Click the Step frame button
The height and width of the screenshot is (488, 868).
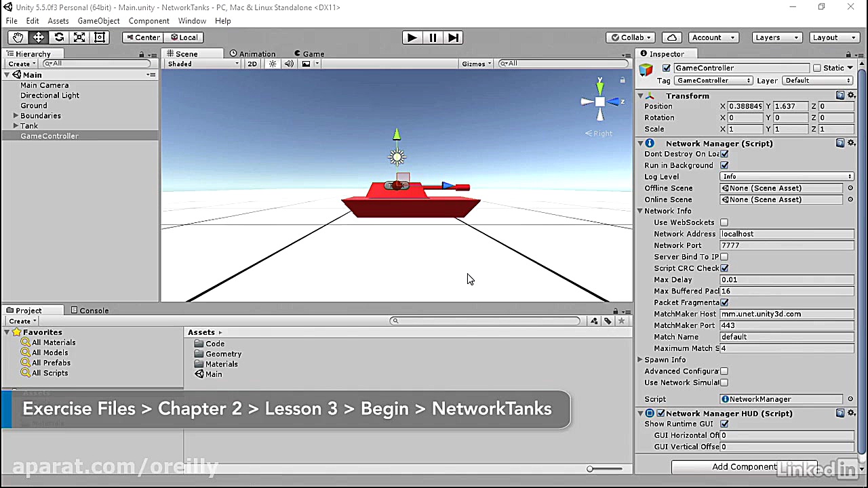[454, 37]
